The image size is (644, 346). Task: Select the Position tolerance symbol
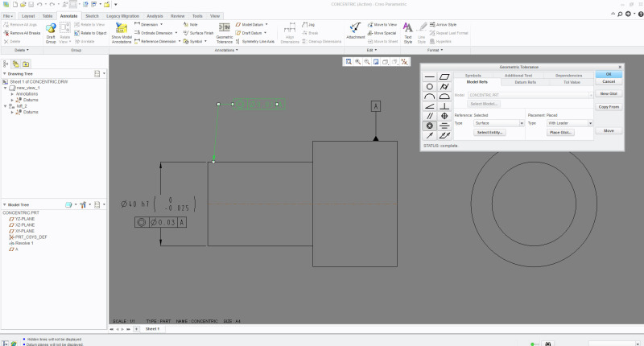click(444, 116)
